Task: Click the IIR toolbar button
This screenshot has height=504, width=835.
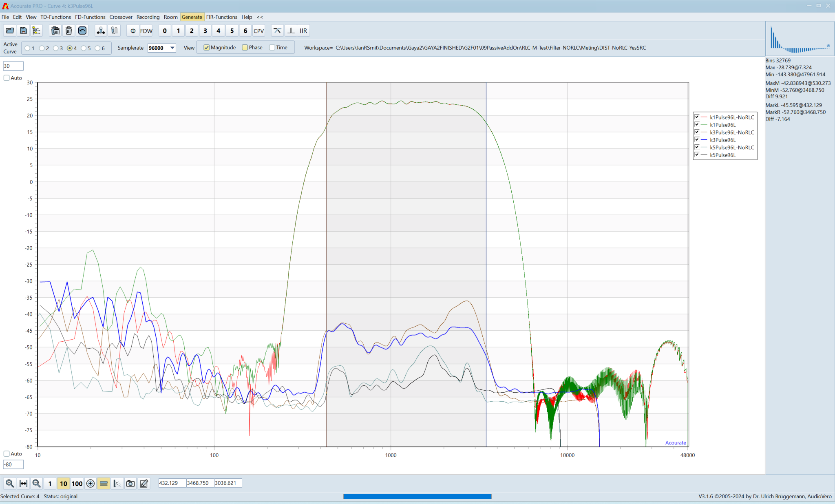Action: (304, 31)
